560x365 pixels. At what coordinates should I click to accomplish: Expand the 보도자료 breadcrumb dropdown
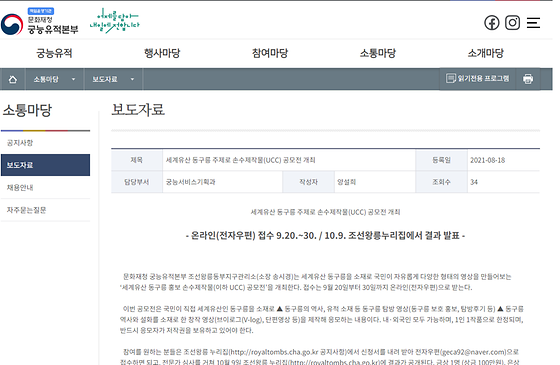pos(113,79)
